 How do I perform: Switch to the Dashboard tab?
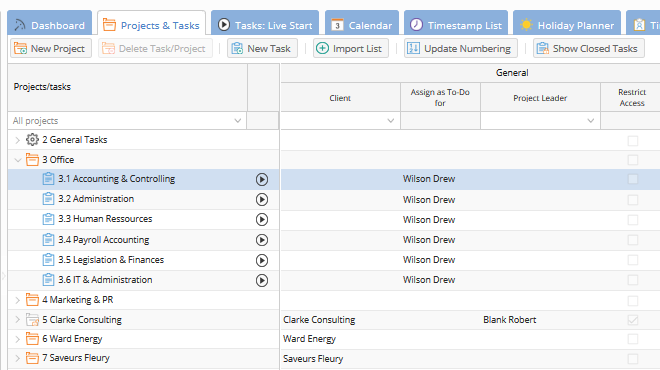pyautogui.click(x=50, y=24)
